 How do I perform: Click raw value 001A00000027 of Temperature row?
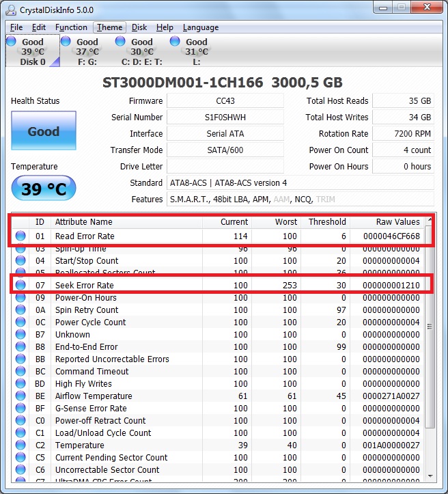[391, 445]
